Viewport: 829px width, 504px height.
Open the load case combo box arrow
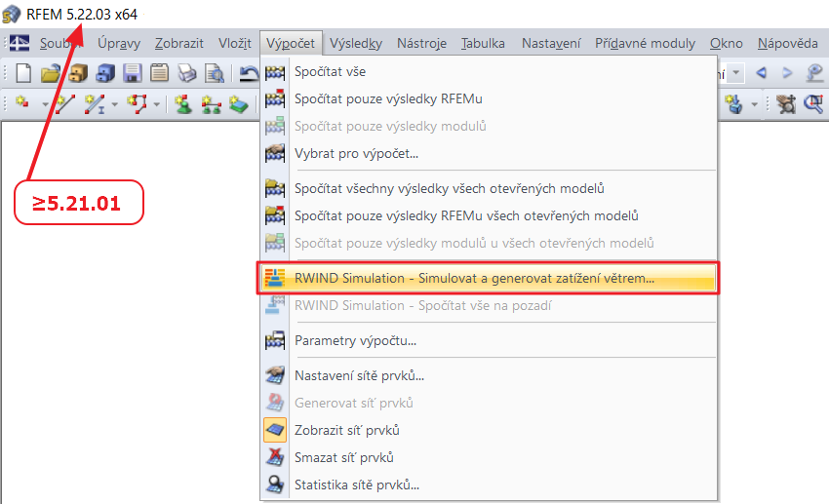pyautogui.click(x=736, y=73)
